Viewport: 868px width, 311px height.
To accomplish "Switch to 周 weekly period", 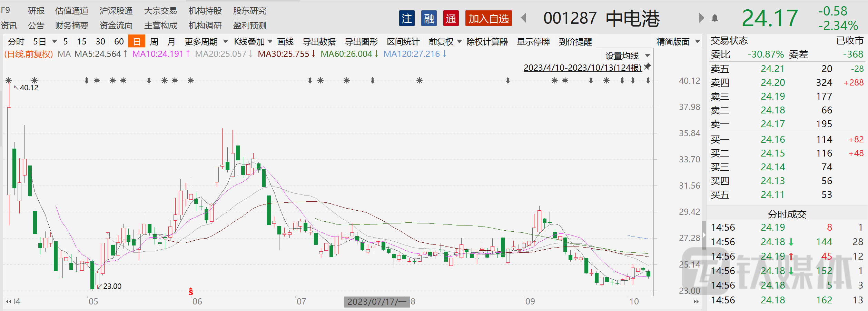I will 154,42.
